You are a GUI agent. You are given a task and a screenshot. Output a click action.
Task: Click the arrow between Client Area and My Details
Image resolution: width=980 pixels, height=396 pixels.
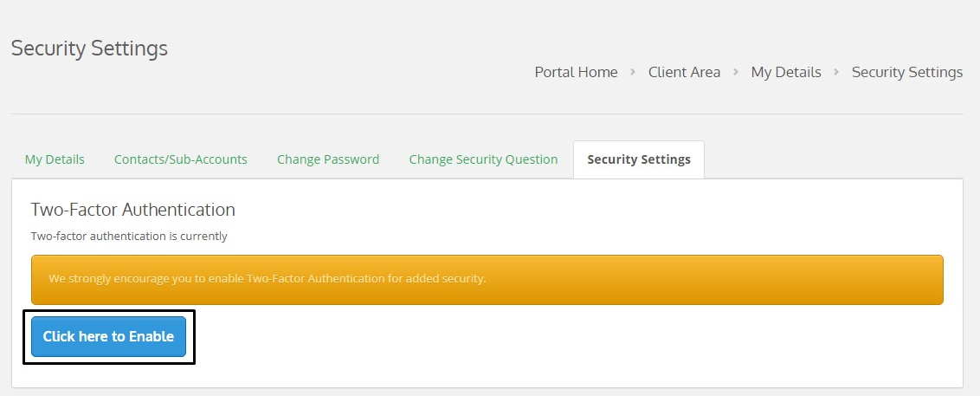(736, 72)
